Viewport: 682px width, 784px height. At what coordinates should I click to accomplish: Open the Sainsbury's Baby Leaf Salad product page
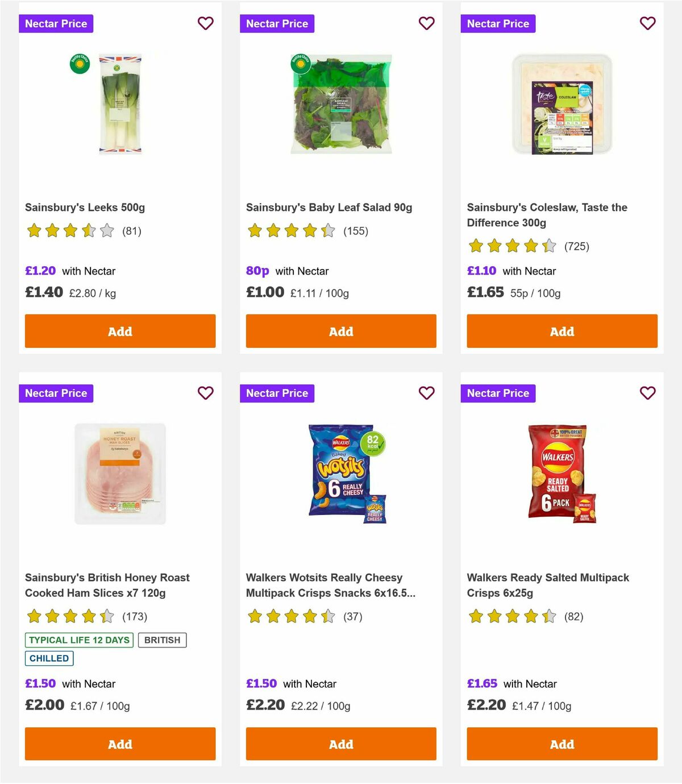(328, 207)
